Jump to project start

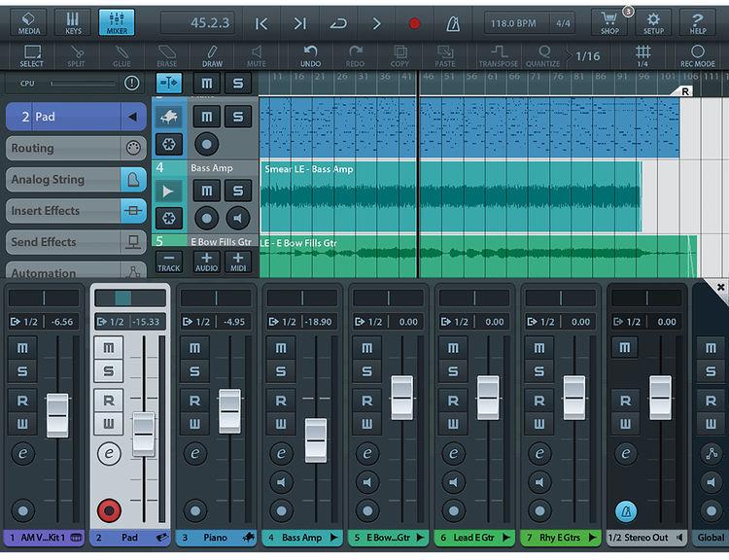261,23
